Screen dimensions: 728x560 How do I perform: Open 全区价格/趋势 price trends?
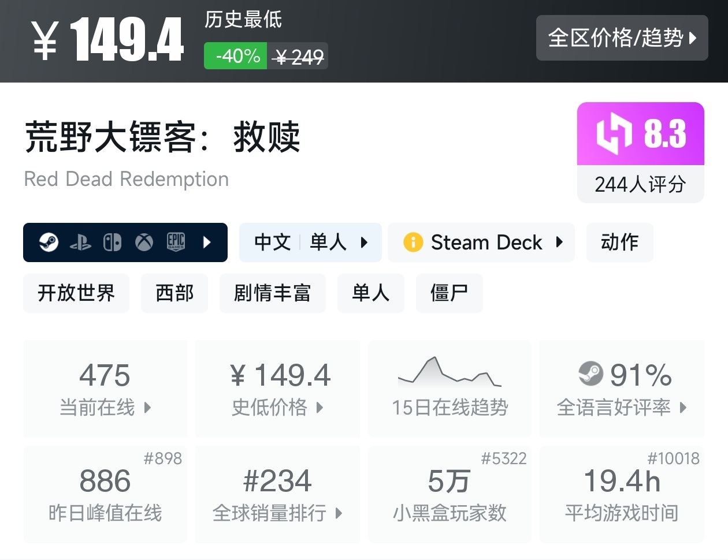pyautogui.click(x=622, y=38)
